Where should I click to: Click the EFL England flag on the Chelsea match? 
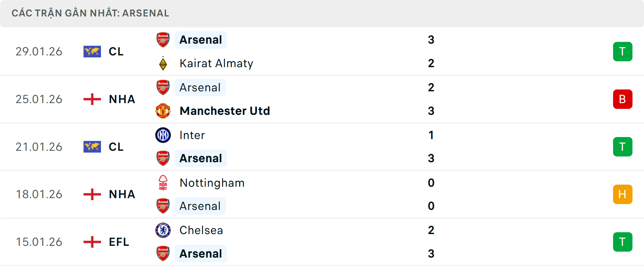[92, 242]
